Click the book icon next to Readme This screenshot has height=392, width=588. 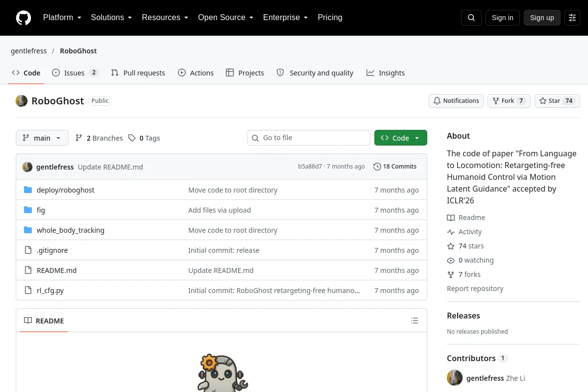pos(451,218)
